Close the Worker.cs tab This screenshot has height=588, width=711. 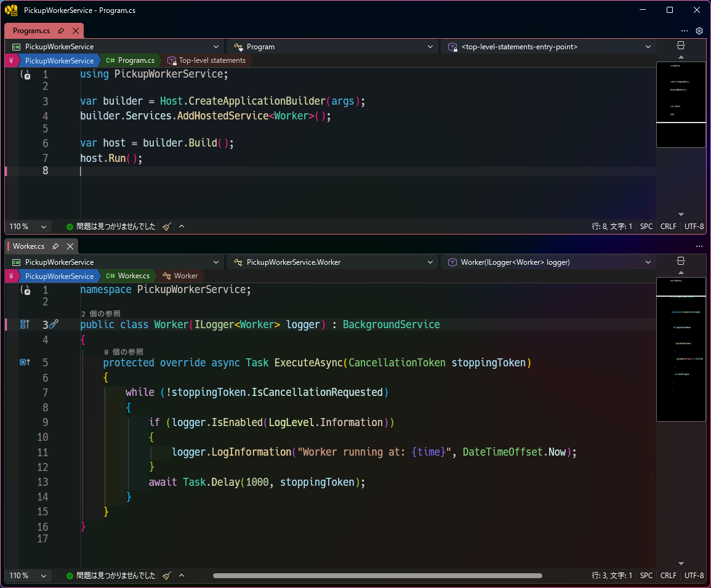click(70, 246)
